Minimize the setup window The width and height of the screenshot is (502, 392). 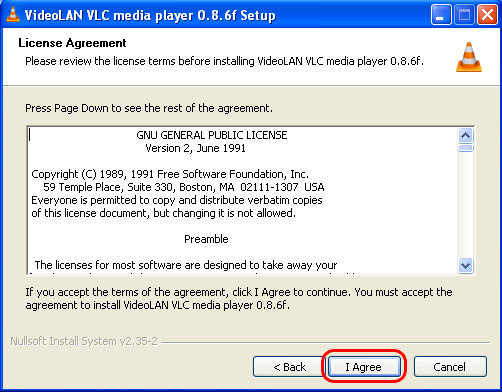coord(441,15)
